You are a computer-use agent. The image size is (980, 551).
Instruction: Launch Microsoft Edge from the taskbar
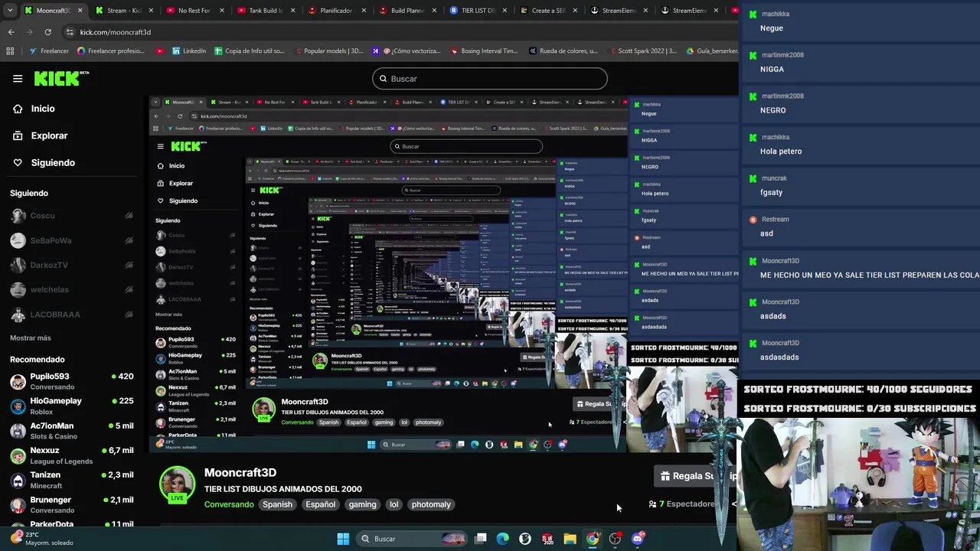pos(503,539)
